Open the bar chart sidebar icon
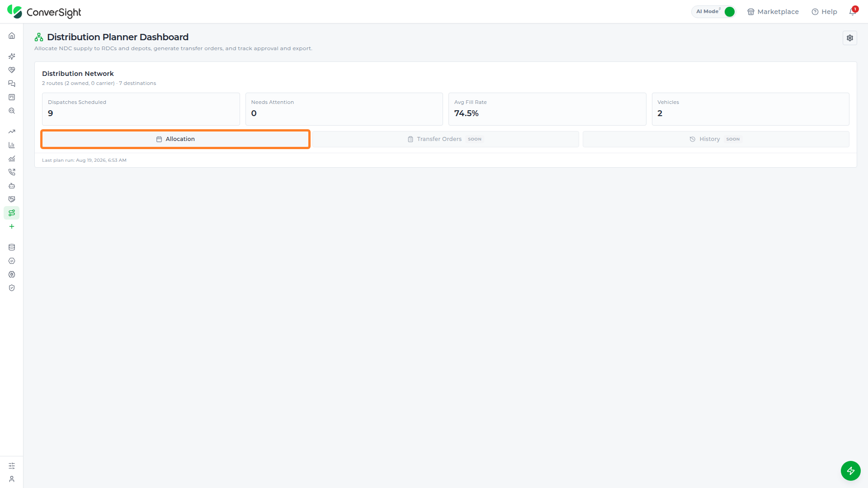 pos(12,145)
